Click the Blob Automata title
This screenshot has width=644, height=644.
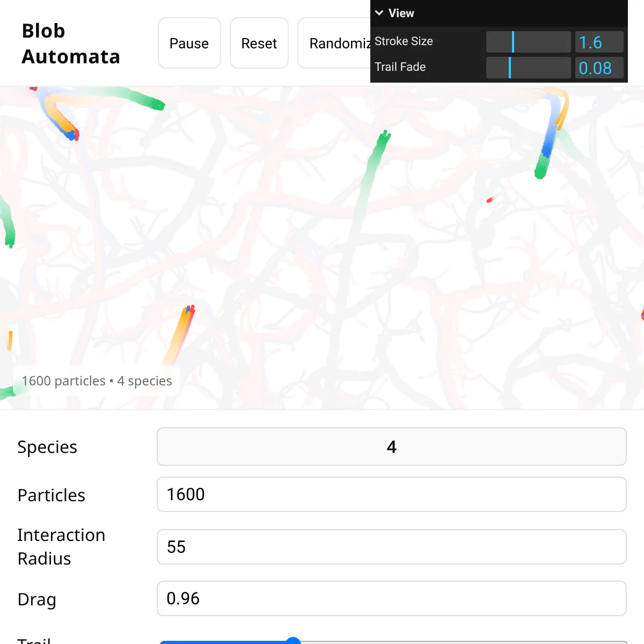(70, 43)
